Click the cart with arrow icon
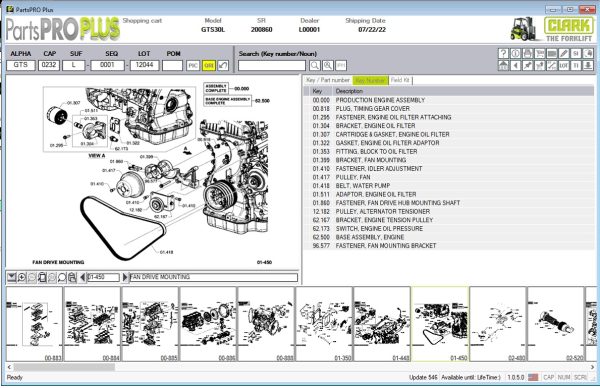Image resolution: width=600 pixels, height=388 pixels. tap(540, 65)
